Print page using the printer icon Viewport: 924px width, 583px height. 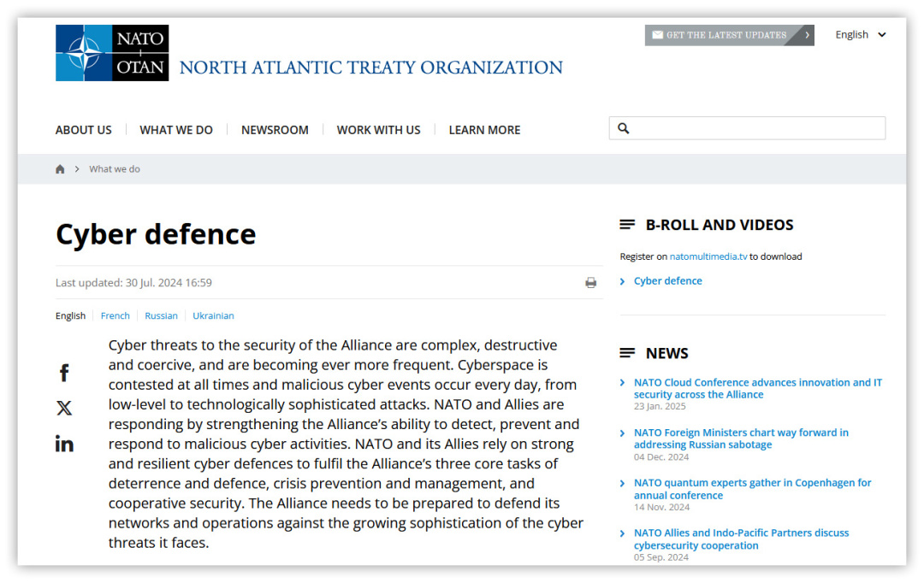coord(590,283)
